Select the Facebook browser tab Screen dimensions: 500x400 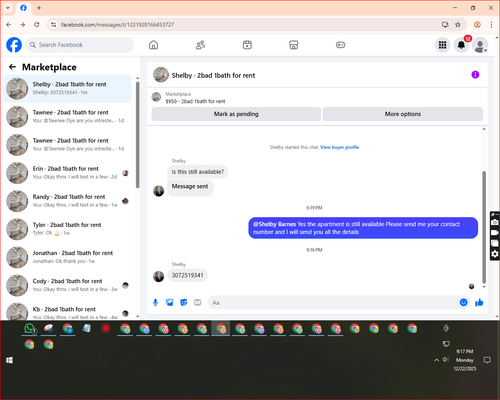23,8
